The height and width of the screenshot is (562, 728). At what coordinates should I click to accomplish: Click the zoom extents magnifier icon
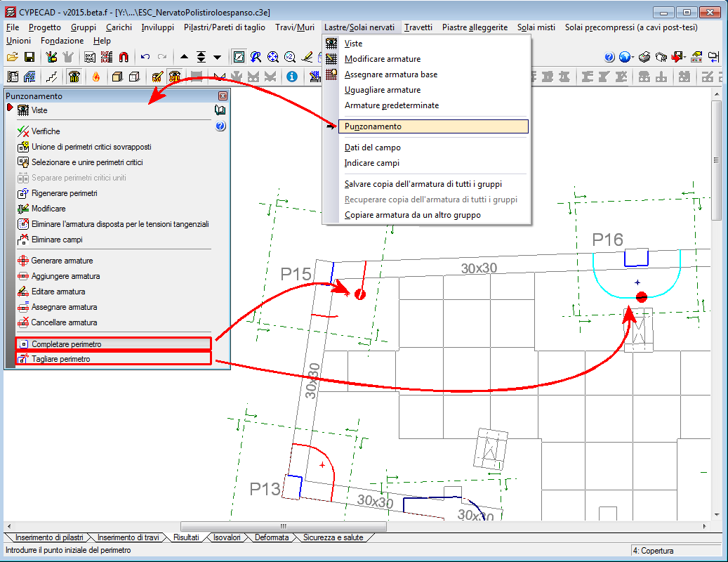pyautogui.click(x=273, y=57)
